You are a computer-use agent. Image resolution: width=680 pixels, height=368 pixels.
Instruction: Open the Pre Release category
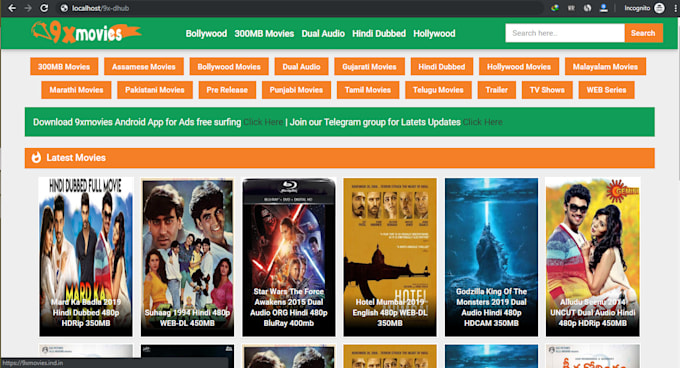227,90
